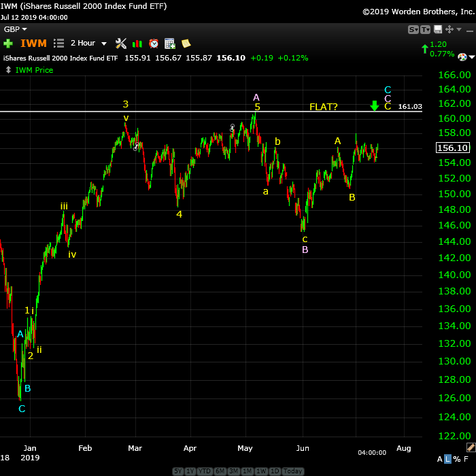This screenshot has height=476, width=476.
Task: Jump to Today on the chart
Action: pyautogui.click(x=292, y=471)
